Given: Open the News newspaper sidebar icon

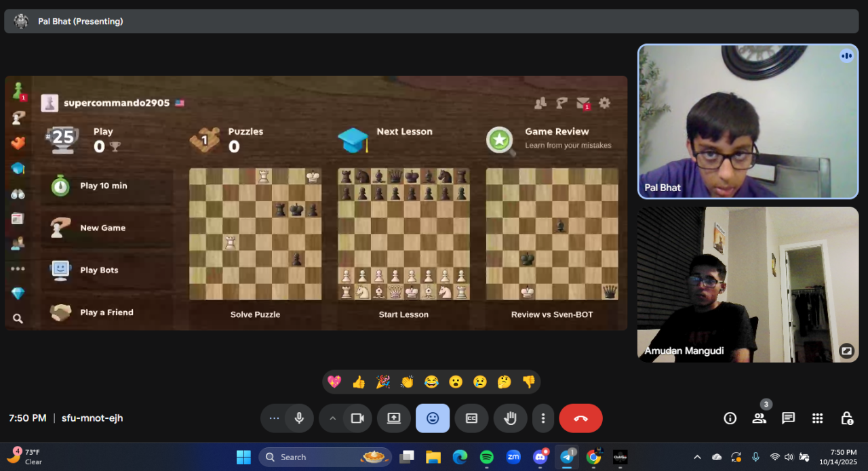Looking at the screenshot, I should (18, 218).
